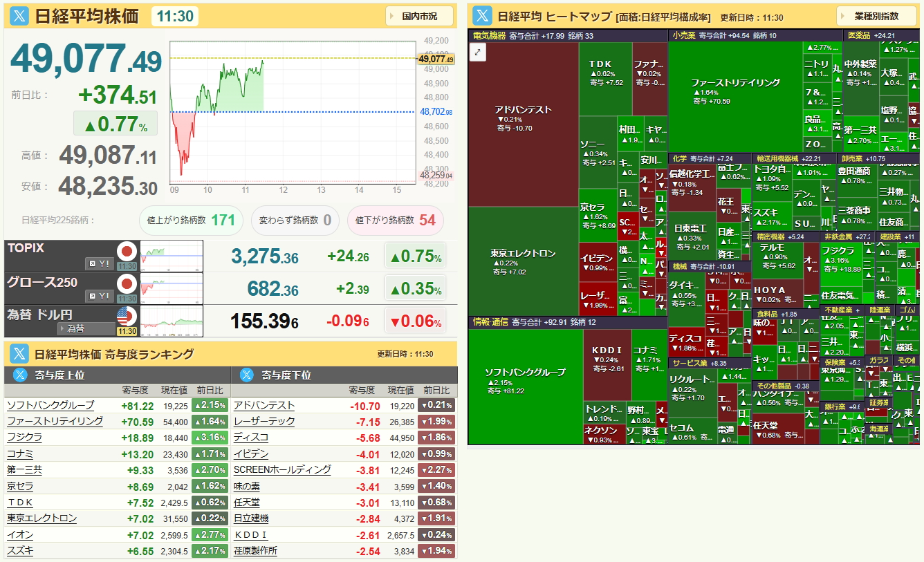
Task: Open the アドバンテスト link in 寄与度下位
Action: (x=264, y=405)
